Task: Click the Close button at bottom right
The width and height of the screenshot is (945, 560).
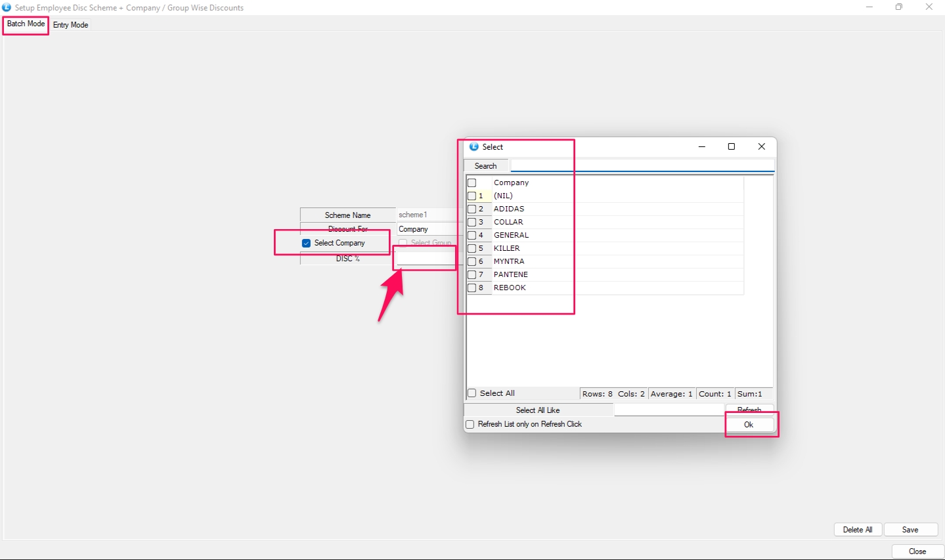Action: (917, 551)
